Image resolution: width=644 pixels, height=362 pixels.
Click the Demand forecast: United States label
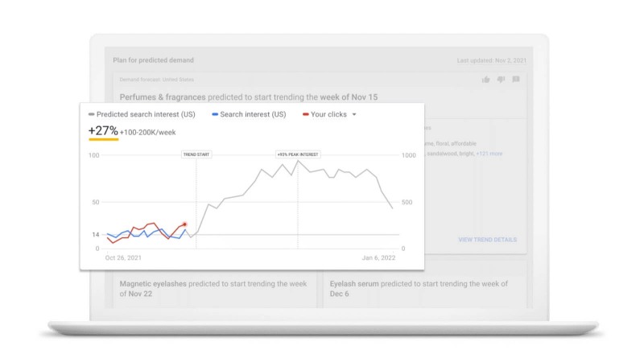(156, 80)
